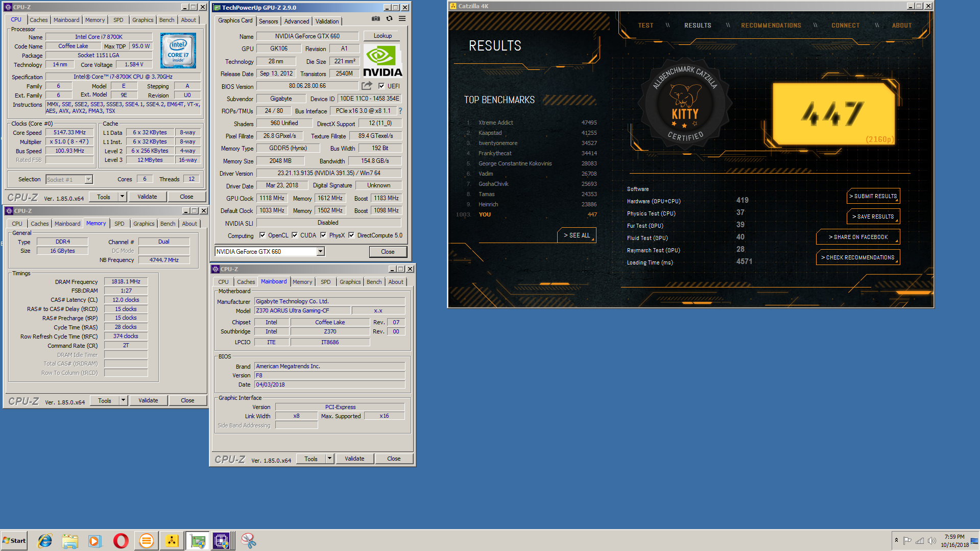
Task: Select SPD tab in the CPU-Z Memory window
Action: click(x=119, y=224)
